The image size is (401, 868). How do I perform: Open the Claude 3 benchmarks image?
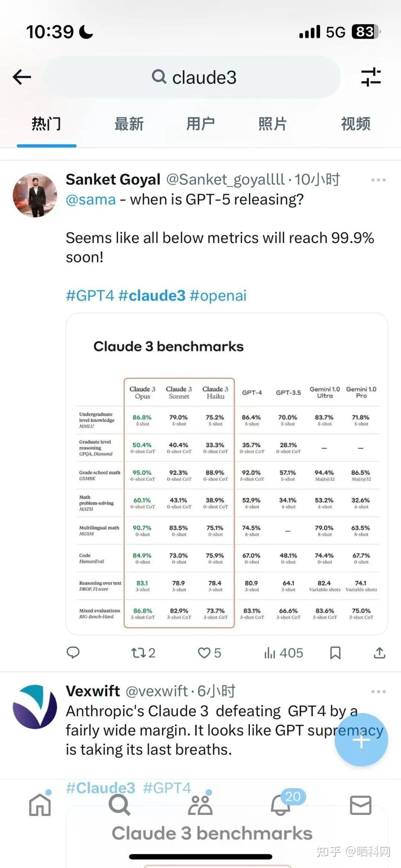pos(226,474)
